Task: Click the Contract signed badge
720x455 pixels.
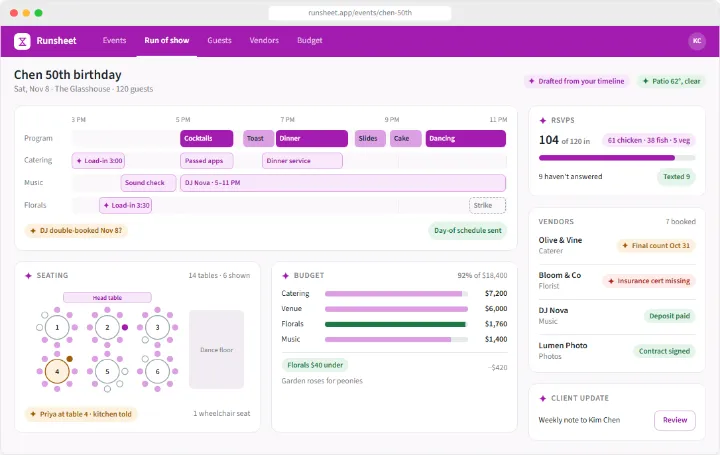Action: click(664, 351)
